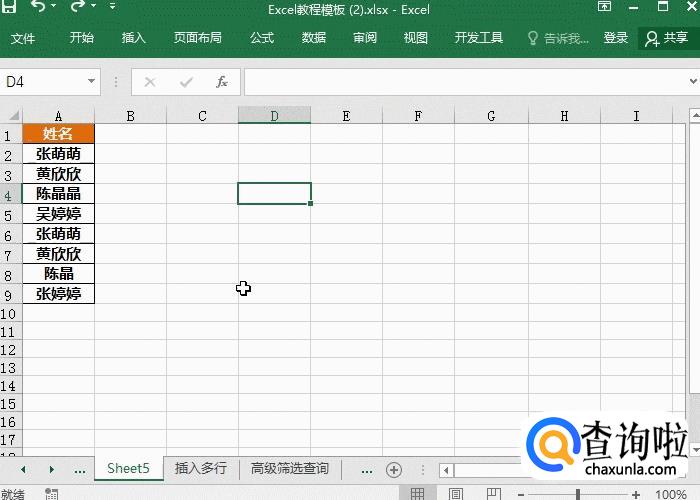Select column A header
The height and width of the screenshot is (500, 700).
[58, 116]
